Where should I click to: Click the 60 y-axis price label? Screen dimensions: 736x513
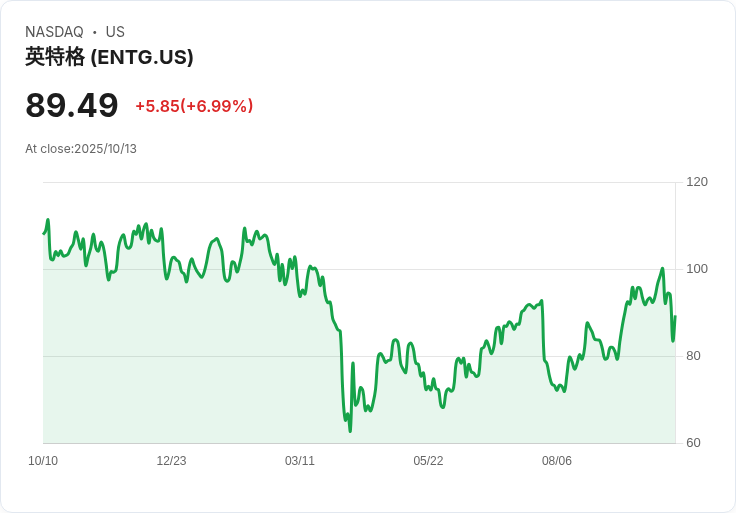(693, 443)
